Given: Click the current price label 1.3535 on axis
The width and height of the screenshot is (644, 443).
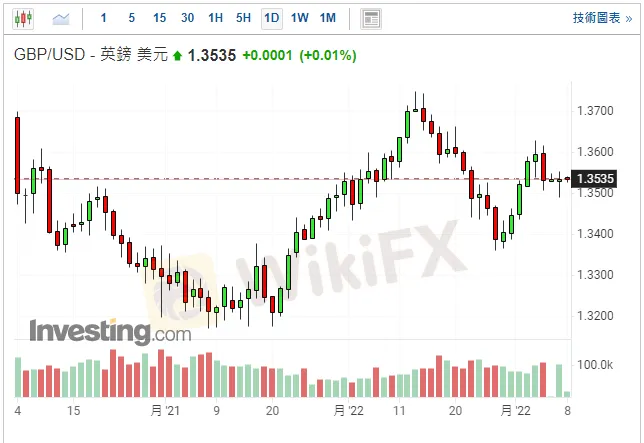Looking at the screenshot, I should pyautogui.click(x=595, y=179).
